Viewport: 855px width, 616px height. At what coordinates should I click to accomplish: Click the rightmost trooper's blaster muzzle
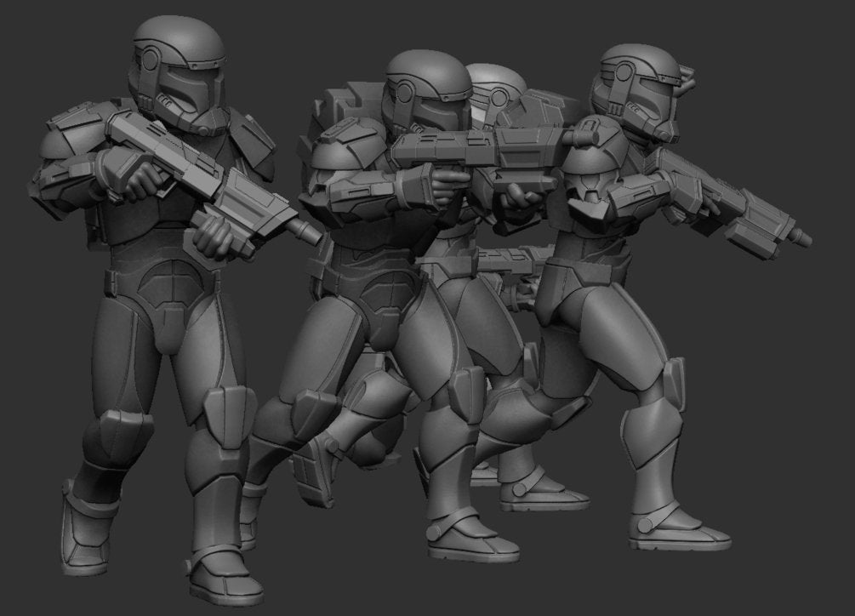pyautogui.click(x=801, y=237)
